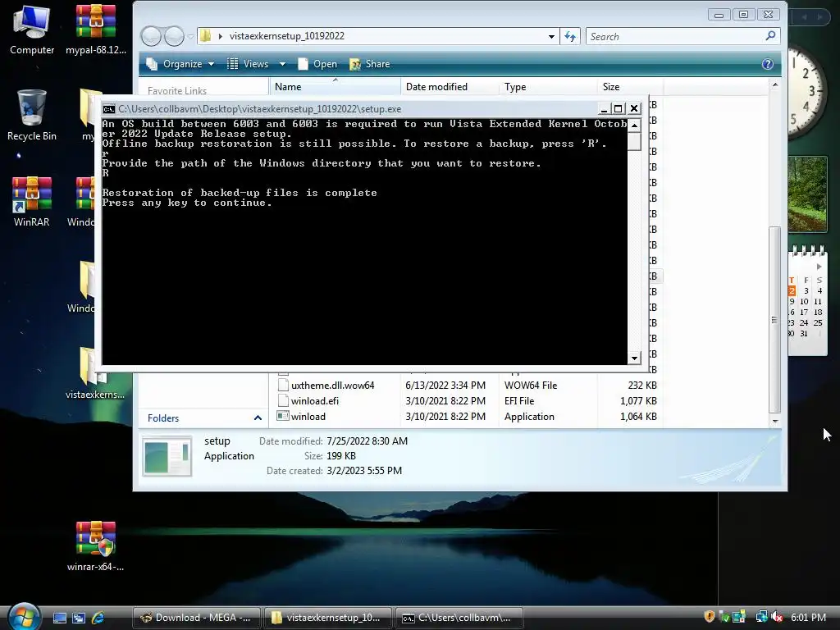Switch to Download - MEGA taskbar button
The width and height of the screenshot is (840, 630).
pyautogui.click(x=197, y=618)
